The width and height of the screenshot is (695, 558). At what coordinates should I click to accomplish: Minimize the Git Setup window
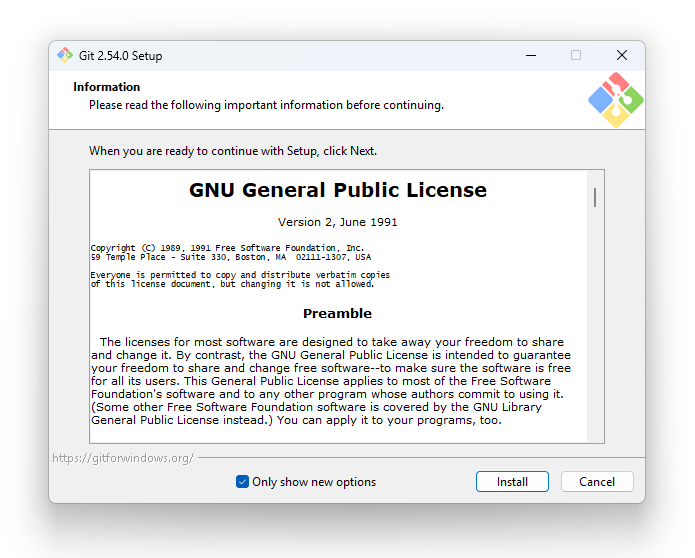pos(531,55)
